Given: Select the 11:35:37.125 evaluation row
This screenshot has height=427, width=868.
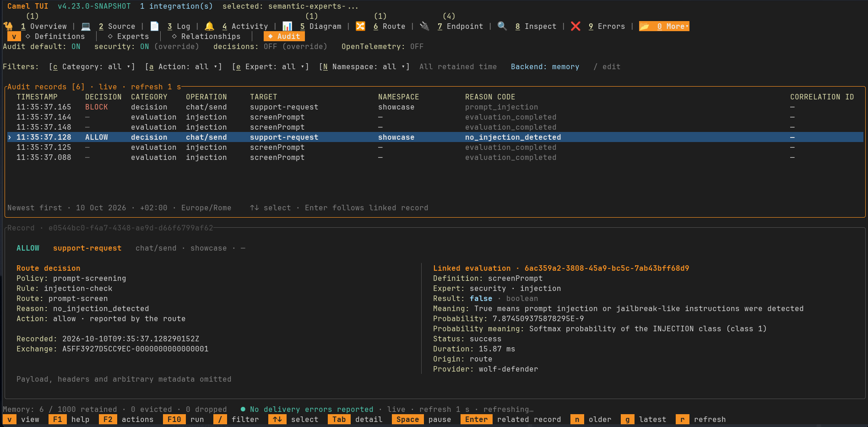Looking at the screenshot, I should tap(435, 147).
